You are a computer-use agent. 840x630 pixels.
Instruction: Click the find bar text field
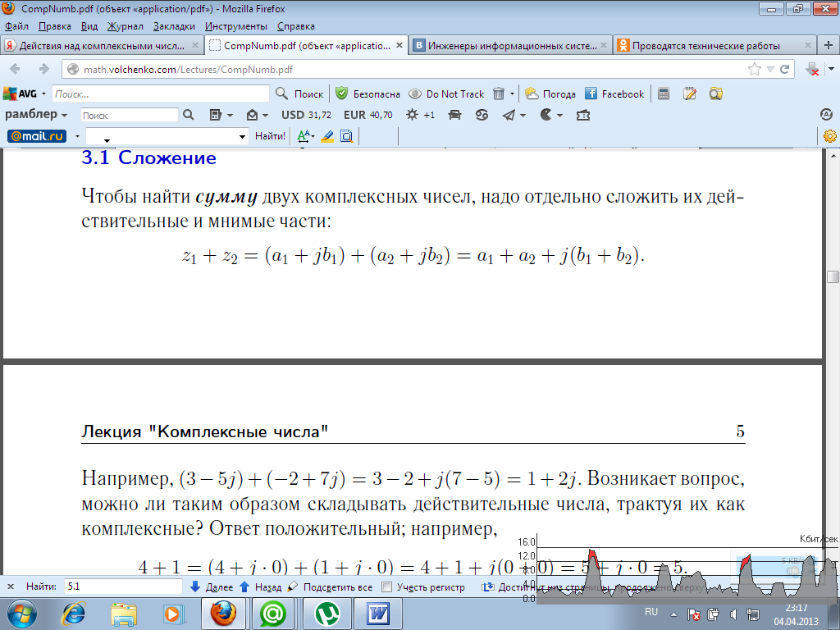[x=123, y=587]
